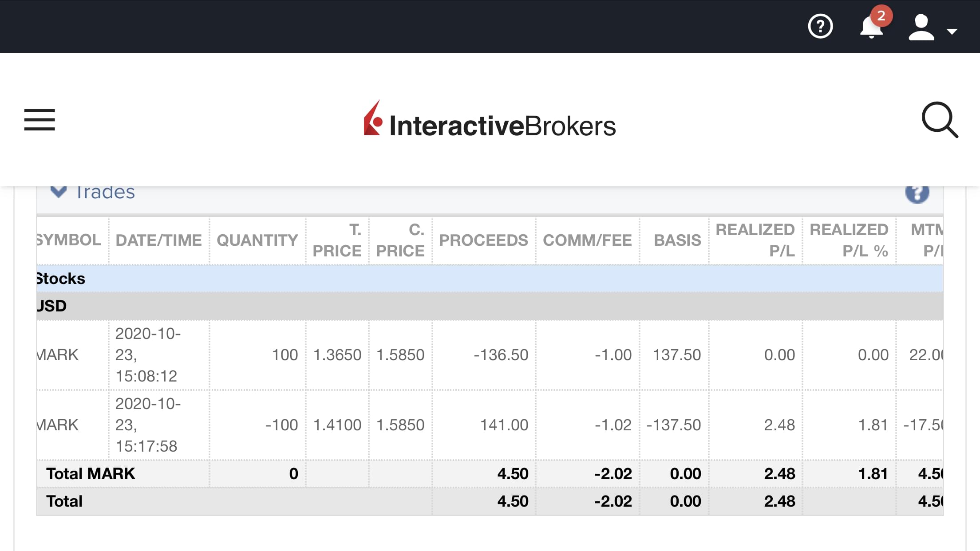
Task: Open the help question mark icon
Action: point(820,27)
